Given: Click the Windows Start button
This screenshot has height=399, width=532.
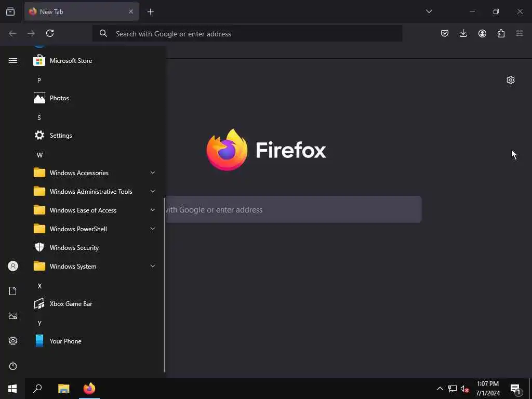Looking at the screenshot, I should (x=12, y=389).
